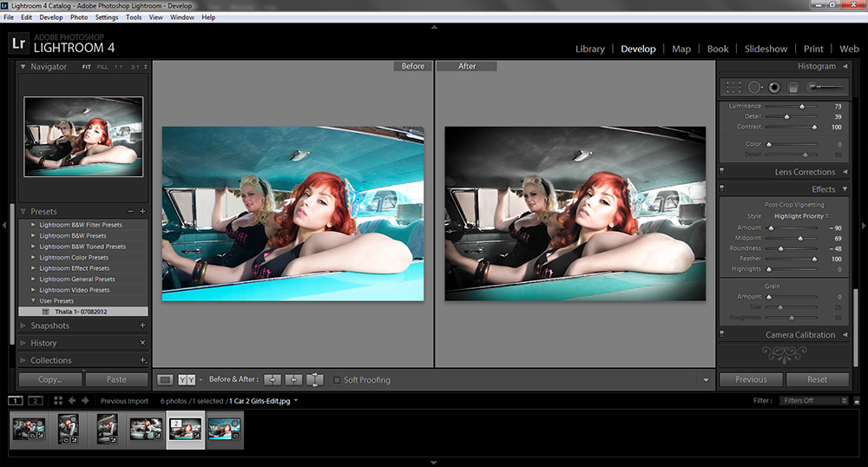Image resolution: width=868 pixels, height=467 pixels.
Task: Switch to the Library module
Action: (x=590, y=49)
